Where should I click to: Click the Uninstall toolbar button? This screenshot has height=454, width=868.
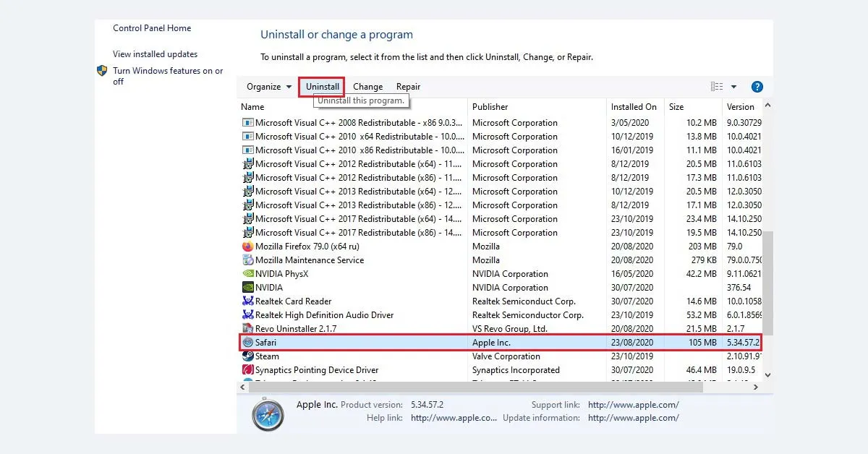pyautogui.click(x=323, y=87)
